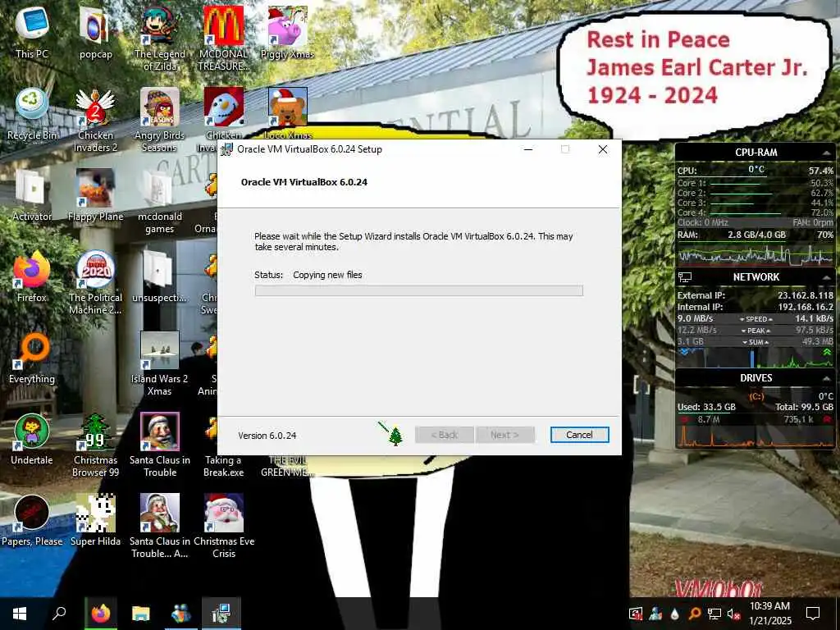This screenshot has width=840, height=630.
Task: Click the PEAK label in the network widget
Action: [x=756, y=331]
